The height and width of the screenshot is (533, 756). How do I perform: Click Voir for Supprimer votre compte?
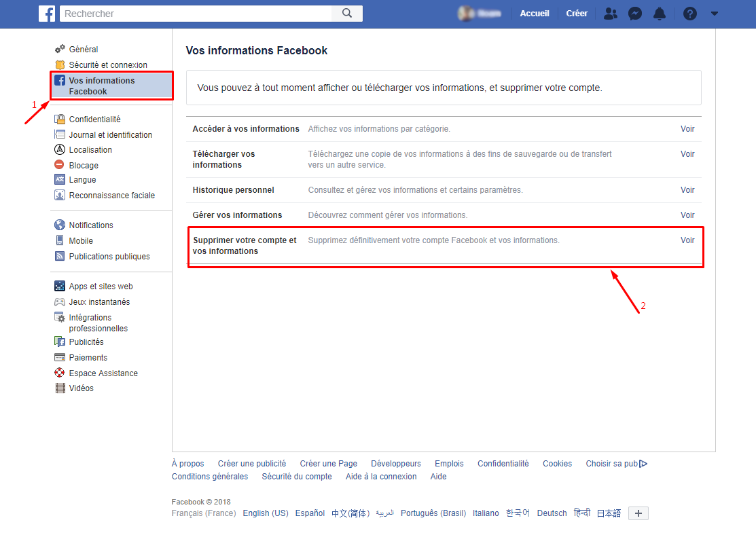tap(687, 240)
